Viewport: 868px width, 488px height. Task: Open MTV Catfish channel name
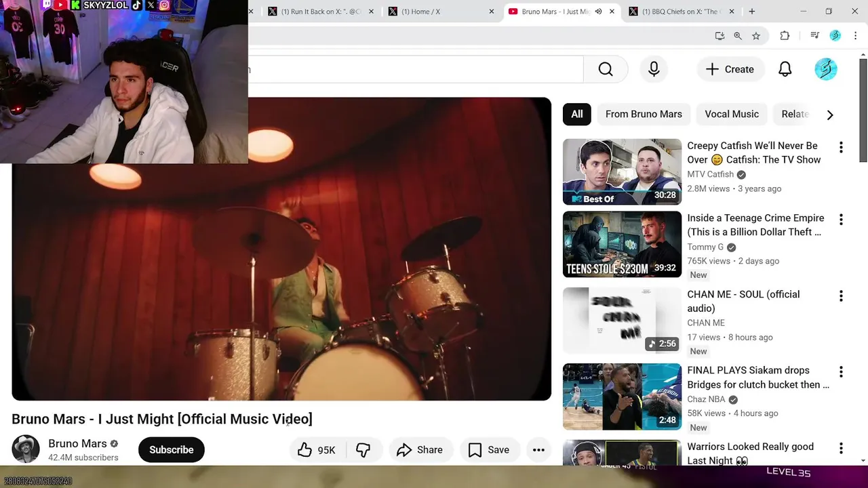pyautogui.click(x=710, y=174)
